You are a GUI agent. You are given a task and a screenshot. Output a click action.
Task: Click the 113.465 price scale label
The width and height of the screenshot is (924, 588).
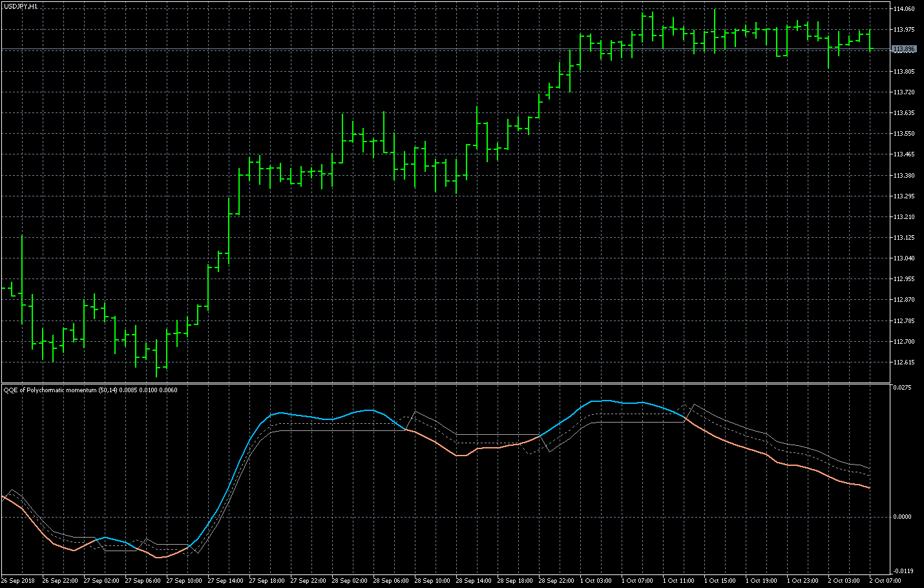903,154
